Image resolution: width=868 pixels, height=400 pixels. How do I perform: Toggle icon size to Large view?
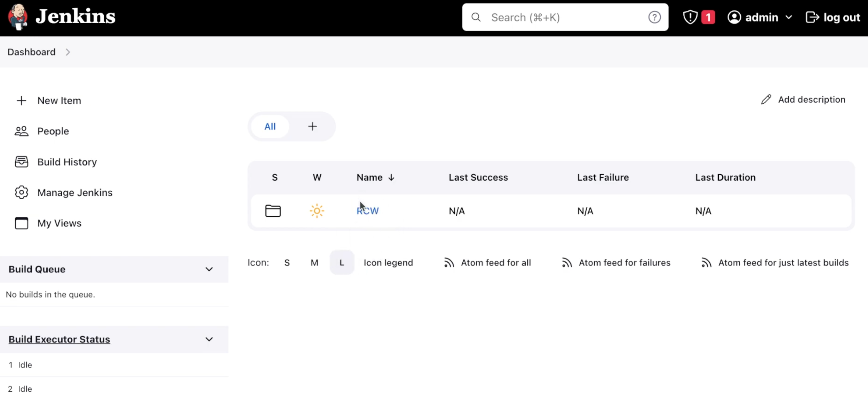click(342, 262)
